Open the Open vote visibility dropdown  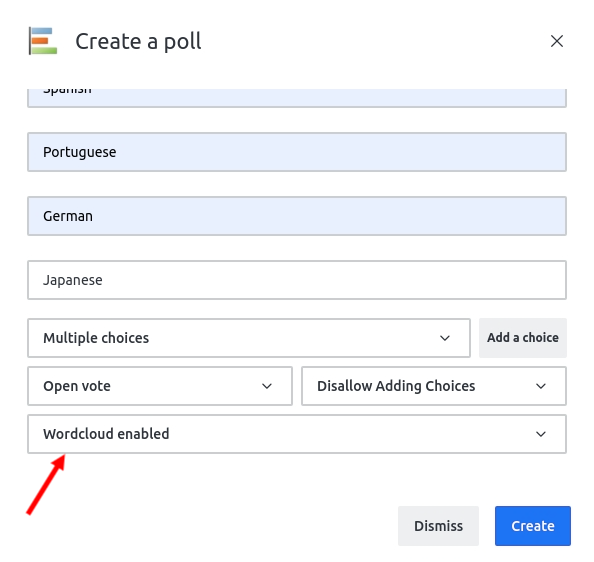pos(160,386)
